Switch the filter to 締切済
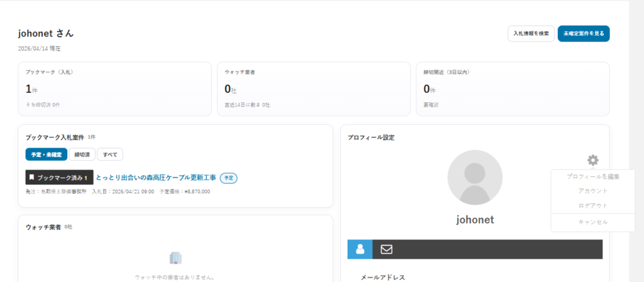Viewport: 644px width, 282px height. coord(82,155)
